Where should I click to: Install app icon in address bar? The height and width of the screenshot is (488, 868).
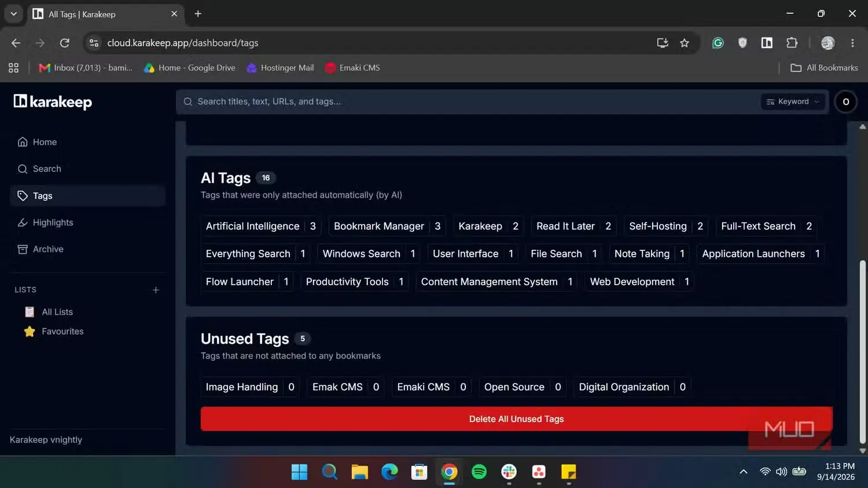click(663, 43)
